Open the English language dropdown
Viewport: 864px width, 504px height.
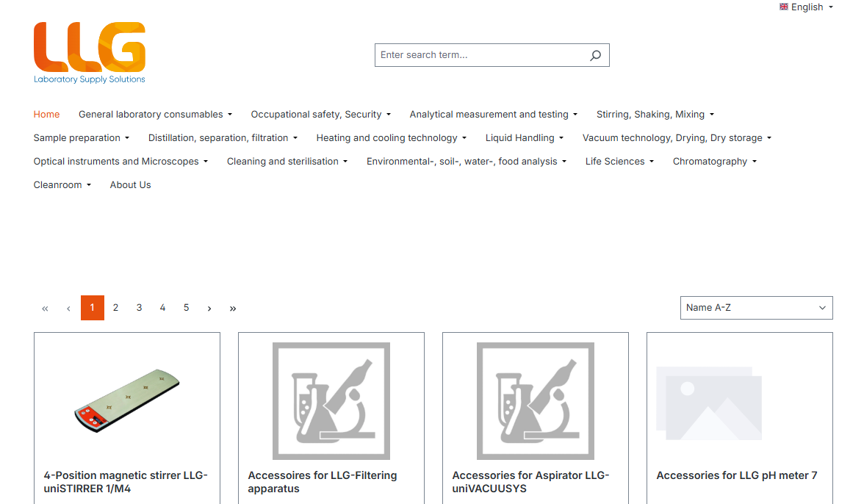tap(806, 7)
